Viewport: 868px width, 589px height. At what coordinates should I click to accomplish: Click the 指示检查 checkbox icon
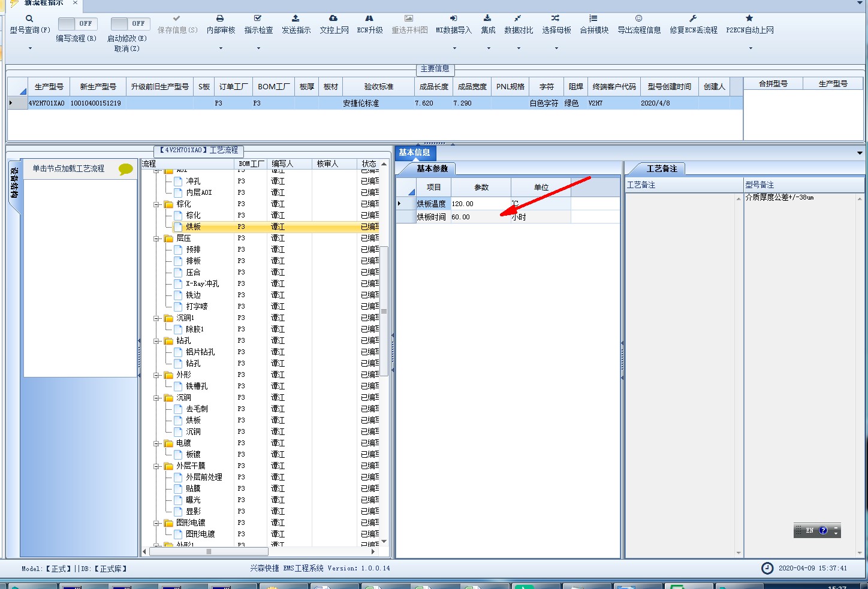(x=258, y=19)
